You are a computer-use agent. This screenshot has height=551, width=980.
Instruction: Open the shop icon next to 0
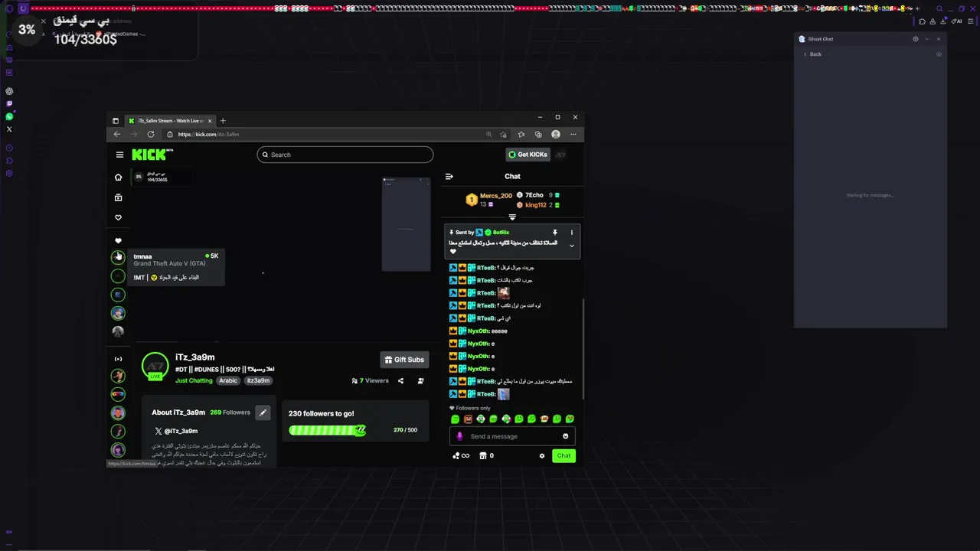pyautogui.click(x=483, y=455)
